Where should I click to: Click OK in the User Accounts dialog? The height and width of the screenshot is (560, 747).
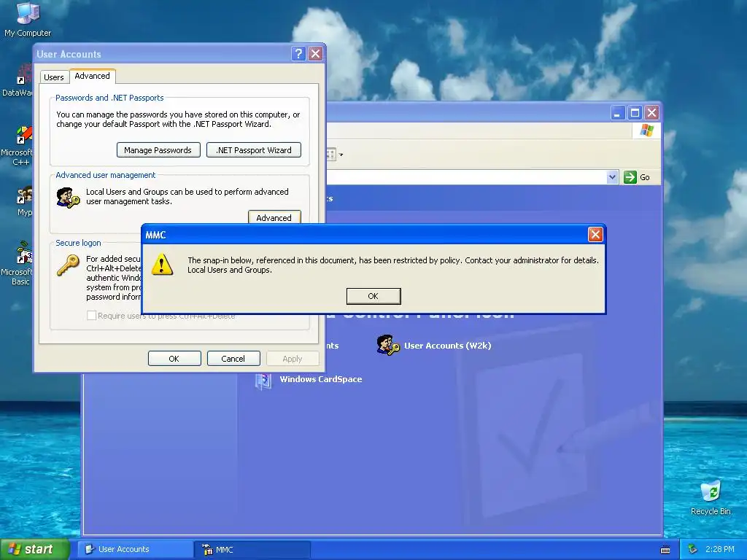(174, 359)
